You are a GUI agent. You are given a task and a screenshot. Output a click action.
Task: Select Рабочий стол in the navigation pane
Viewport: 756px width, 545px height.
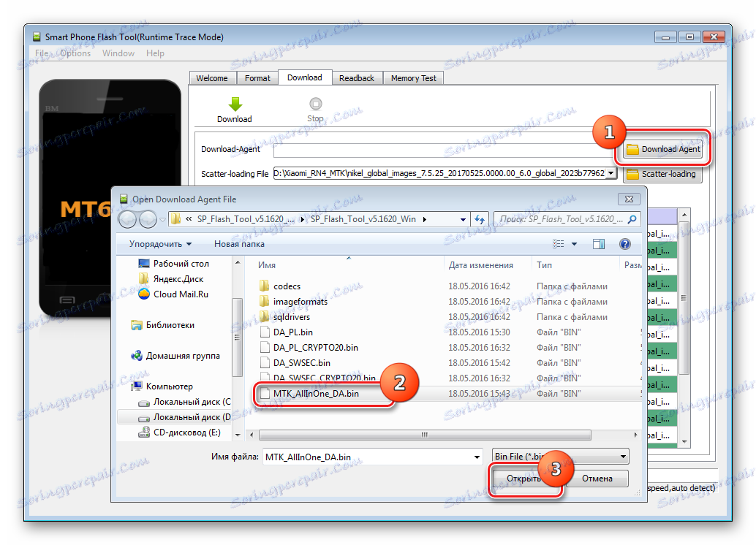[x=173, y=264]
